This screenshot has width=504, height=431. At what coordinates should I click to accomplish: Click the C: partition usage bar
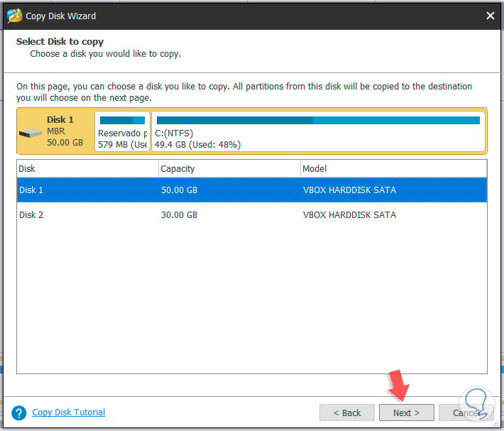(x=317, y=121)
